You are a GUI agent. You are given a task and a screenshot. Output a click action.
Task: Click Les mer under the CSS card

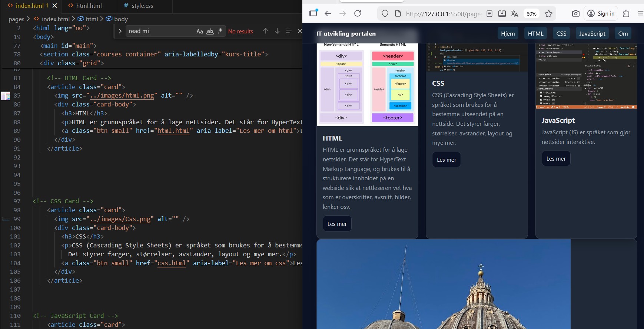(x=447, y=160)
